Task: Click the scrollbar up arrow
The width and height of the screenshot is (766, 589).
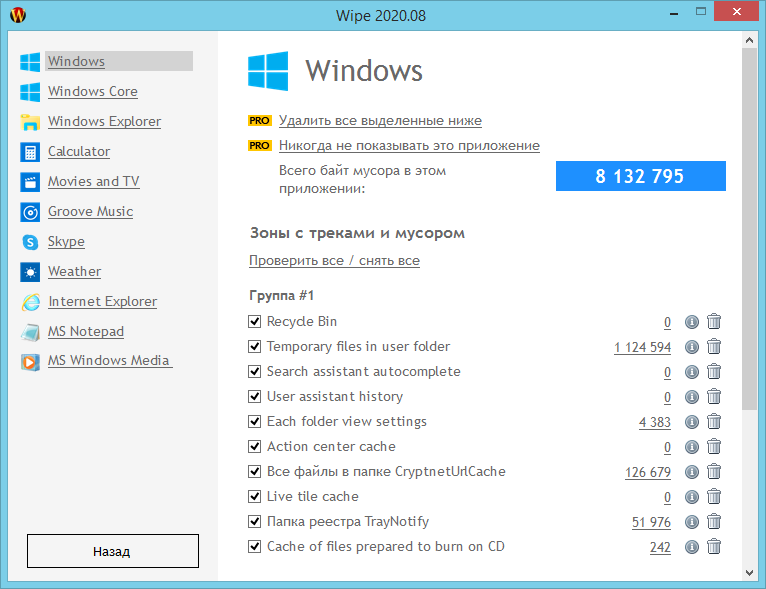Action: 749,41
